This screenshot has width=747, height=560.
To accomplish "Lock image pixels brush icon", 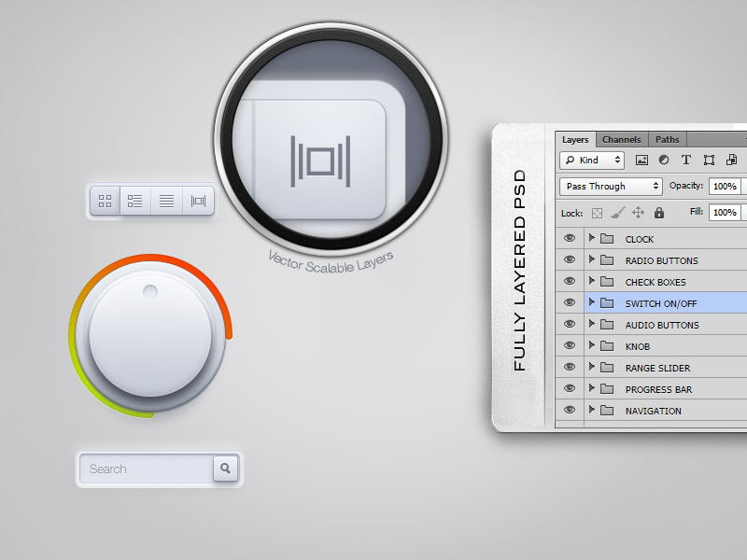I will pyautogui.click(x=618, y=213).
